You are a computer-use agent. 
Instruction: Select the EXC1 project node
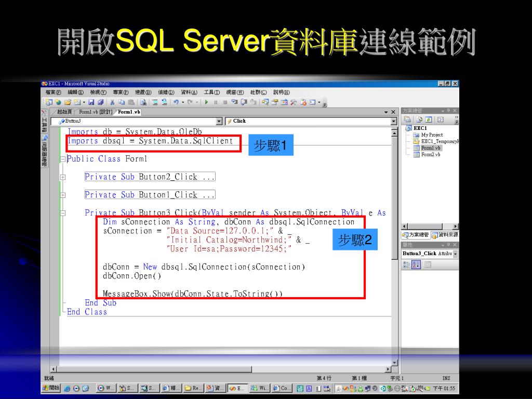coord(420,128)
